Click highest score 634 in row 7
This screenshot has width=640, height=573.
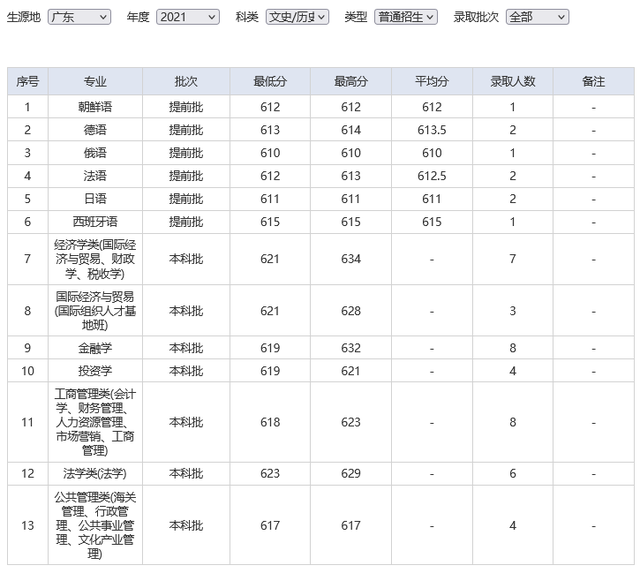pyautogui.click(x=351, y=259)
